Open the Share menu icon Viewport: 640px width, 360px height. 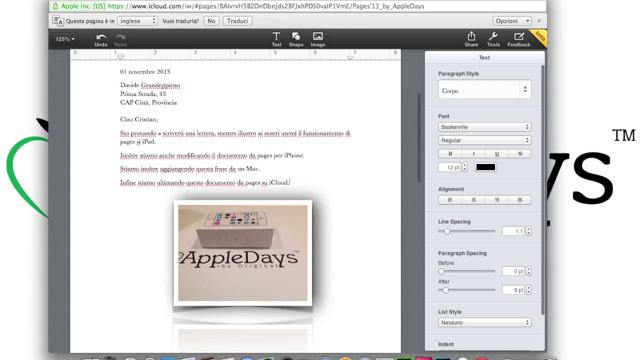(x=471, y=40)
